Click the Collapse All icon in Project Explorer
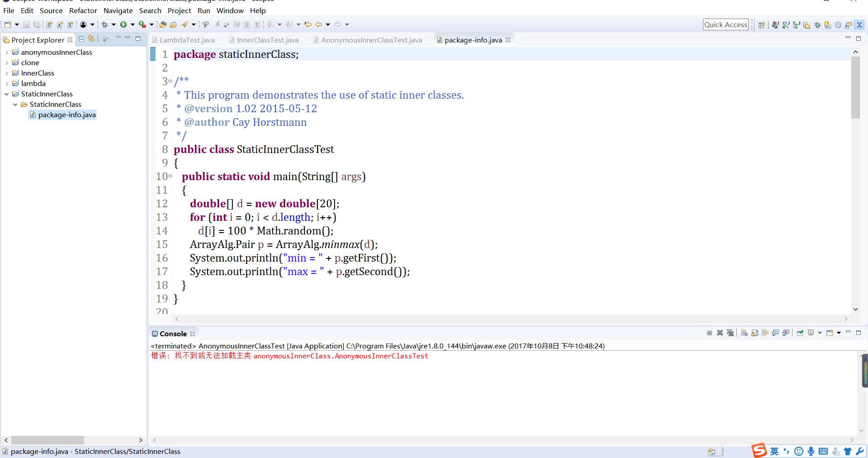 (x=81, y=39)
